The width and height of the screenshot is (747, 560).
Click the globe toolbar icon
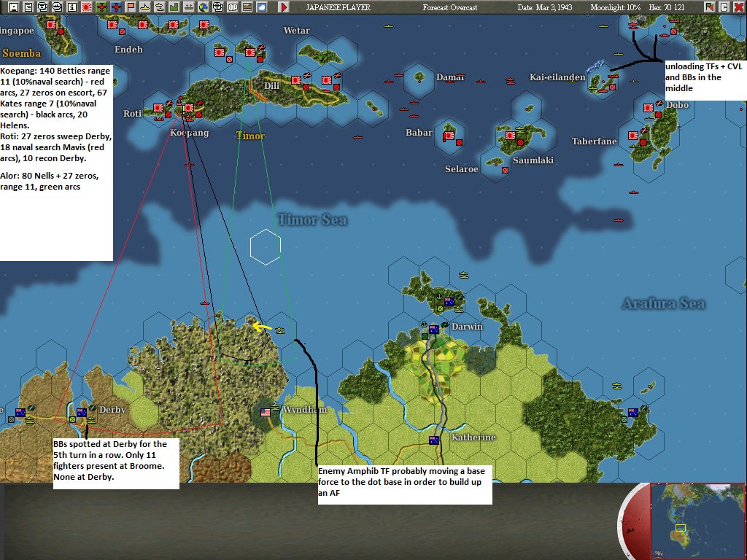(204, 7)
